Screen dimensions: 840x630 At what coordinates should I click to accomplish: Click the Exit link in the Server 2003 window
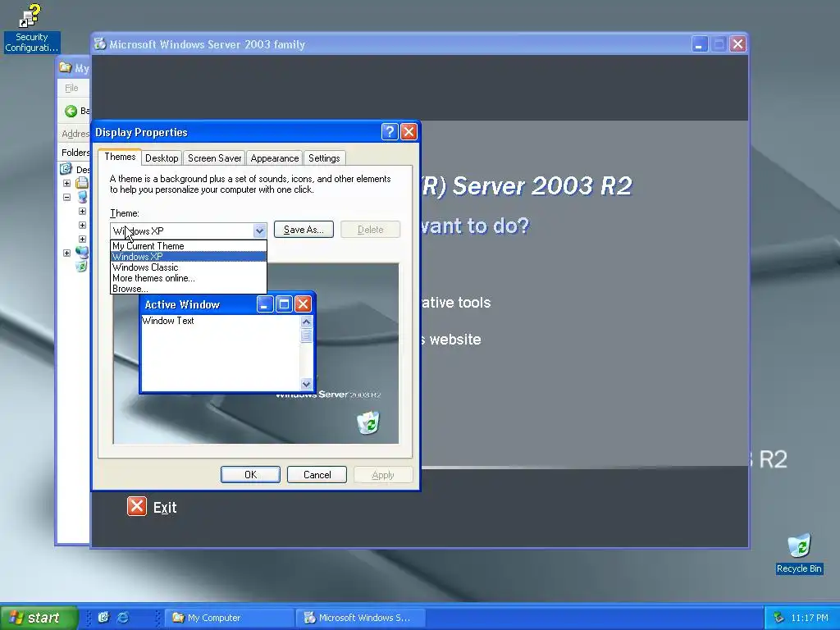(x=164, y=507)
